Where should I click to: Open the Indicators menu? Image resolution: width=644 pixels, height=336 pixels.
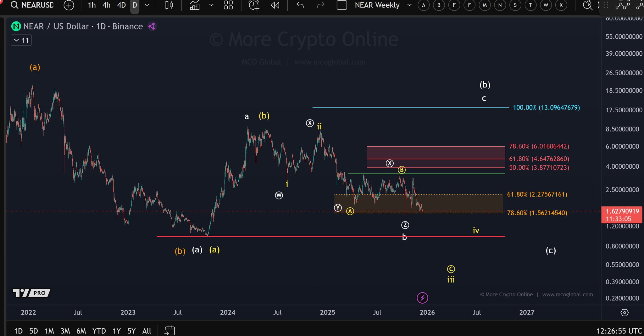pos(195,5)
